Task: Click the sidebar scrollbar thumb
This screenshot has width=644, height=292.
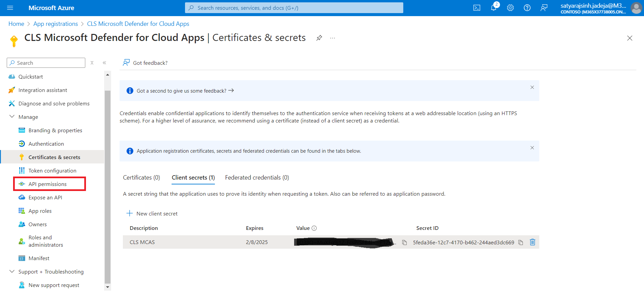Action: (x=107, y=187)
